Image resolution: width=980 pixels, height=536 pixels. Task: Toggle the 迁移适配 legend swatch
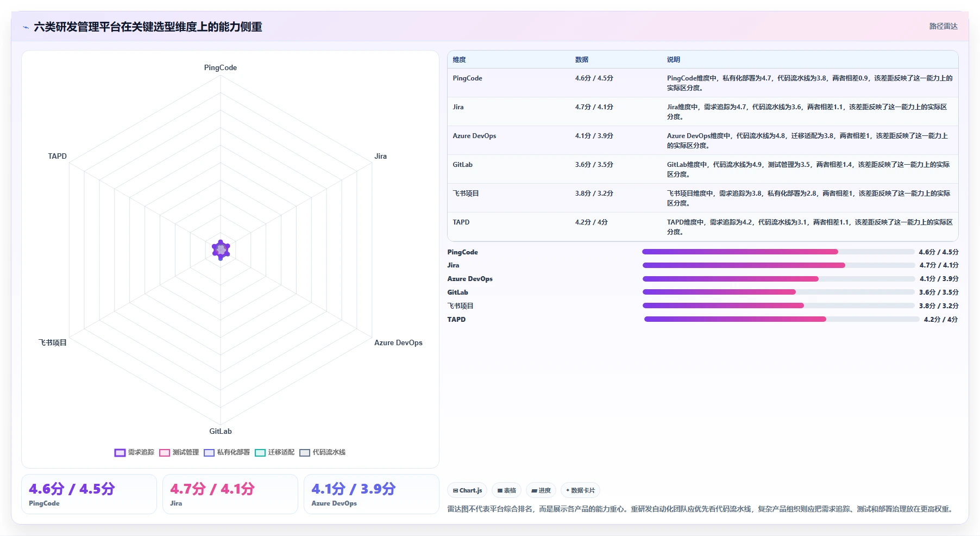pos(260,453)
